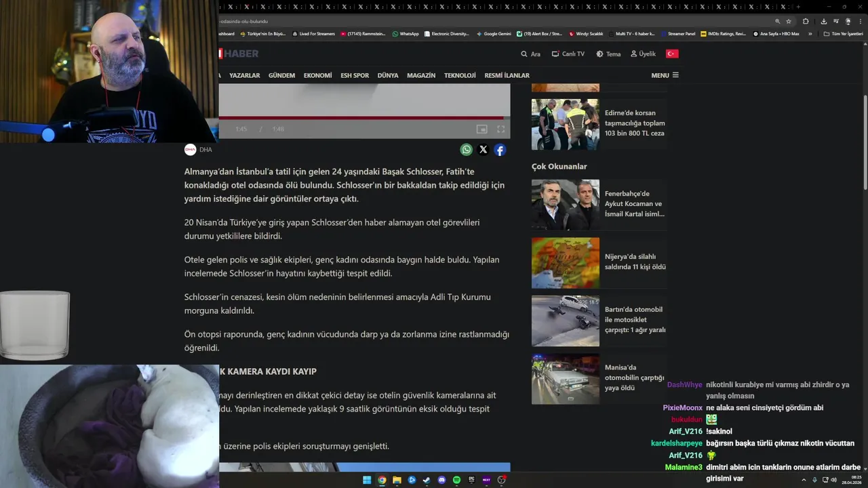Click the page vertical scrollbar
Image resolution: width=868 pixels, height=488 pixels.
point(865,142)
